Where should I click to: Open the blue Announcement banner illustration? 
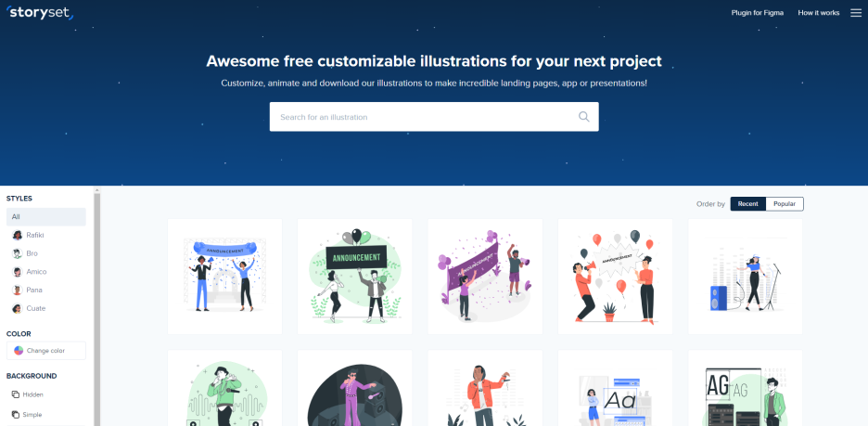(224, 277)
